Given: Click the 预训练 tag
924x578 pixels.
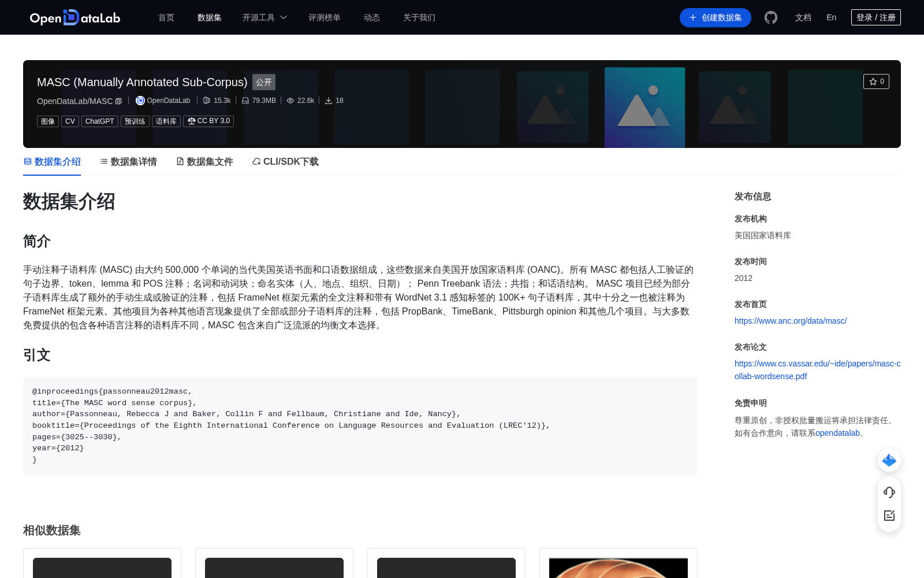Looking at the screenshot, I should [x=135, y=121].
